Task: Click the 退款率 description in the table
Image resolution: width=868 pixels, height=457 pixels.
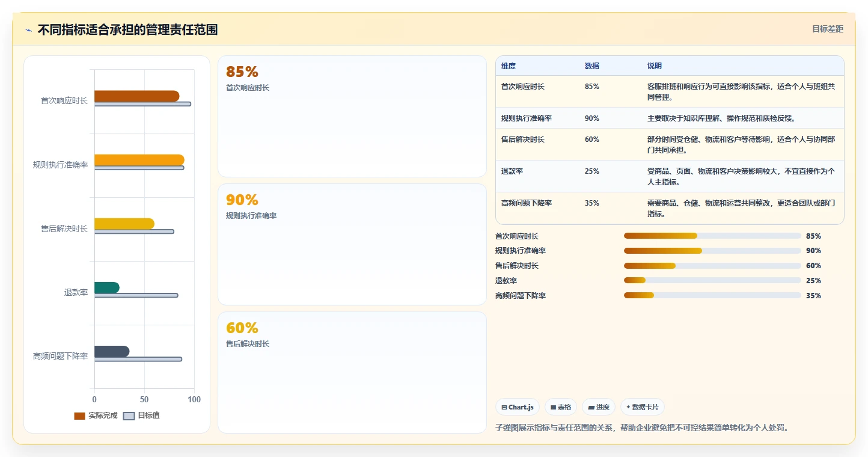Action: tap(741, 176)
